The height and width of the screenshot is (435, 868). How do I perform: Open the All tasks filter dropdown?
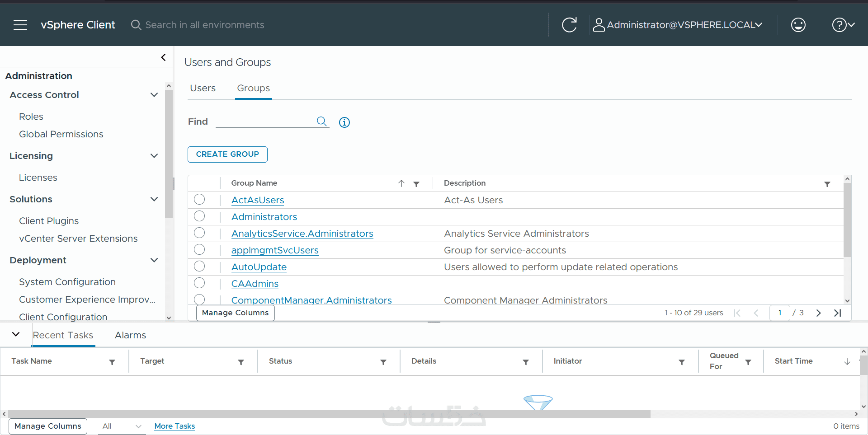[122, 426]
